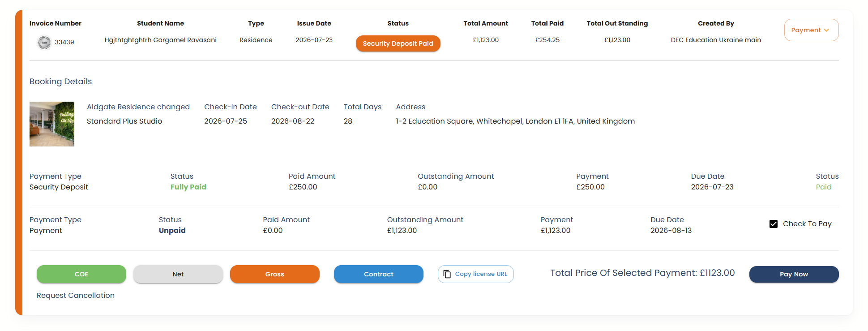
Task: Click Copy license URL button
Action: click(x=475, y=274)
